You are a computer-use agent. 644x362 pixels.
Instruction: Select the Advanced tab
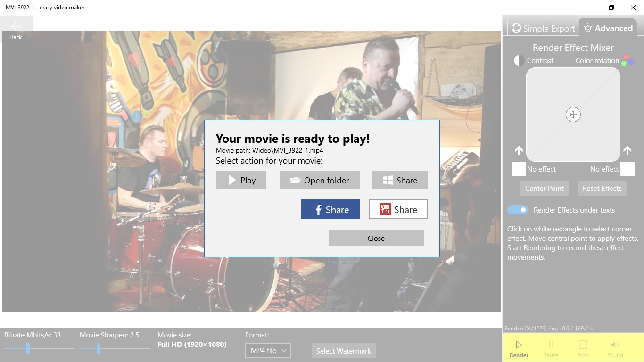(608, 28)
